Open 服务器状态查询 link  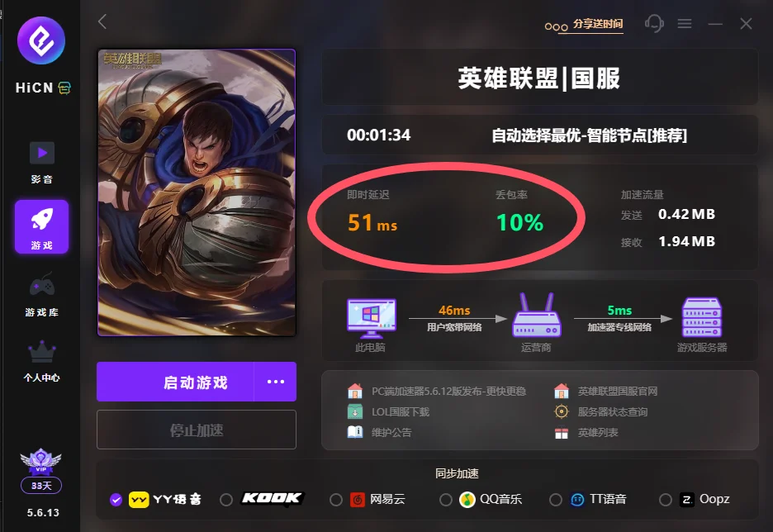[612, 411]
